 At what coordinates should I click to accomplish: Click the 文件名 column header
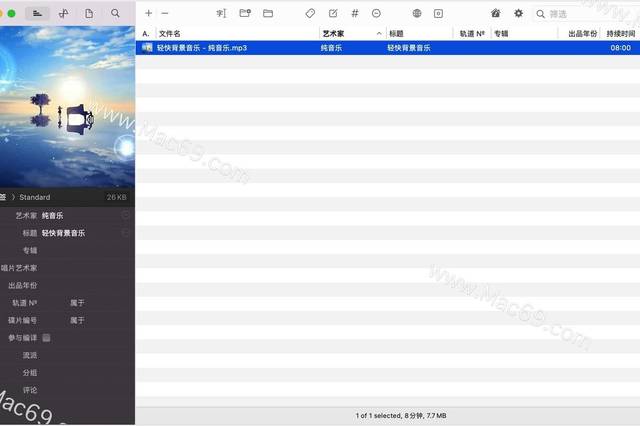(x=235, y=33)
